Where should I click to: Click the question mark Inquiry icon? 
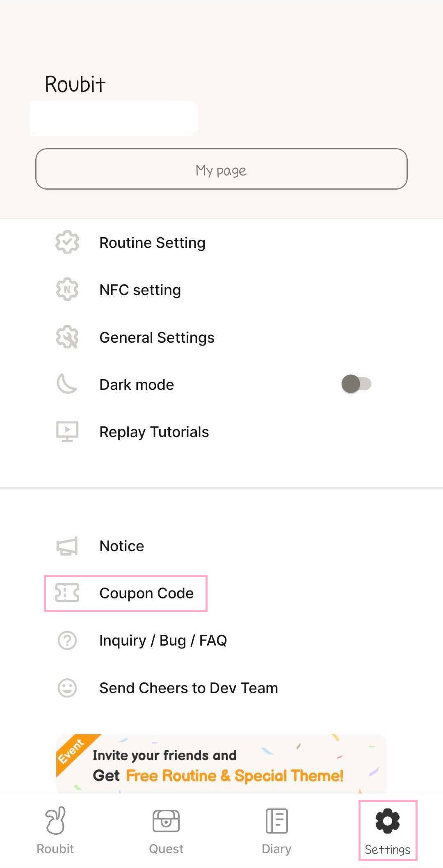point(67,640)
